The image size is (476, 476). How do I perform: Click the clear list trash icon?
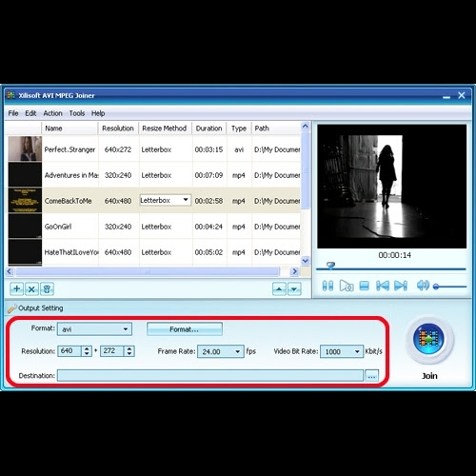pos(47,289)
